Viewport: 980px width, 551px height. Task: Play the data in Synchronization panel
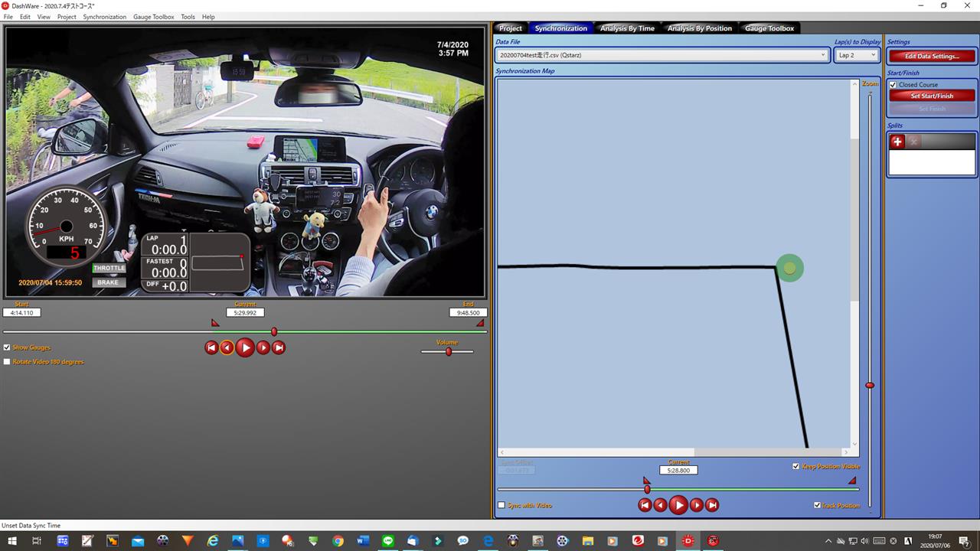(678, 505)
